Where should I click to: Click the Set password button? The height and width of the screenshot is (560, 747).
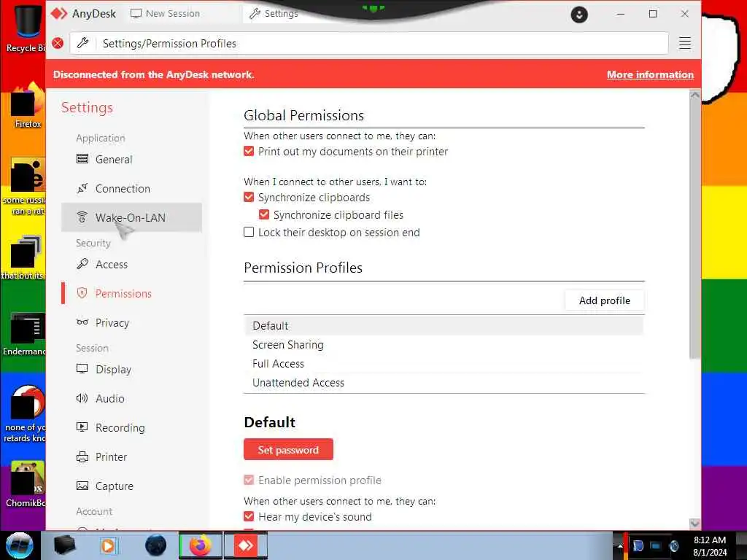click(288, 449)
